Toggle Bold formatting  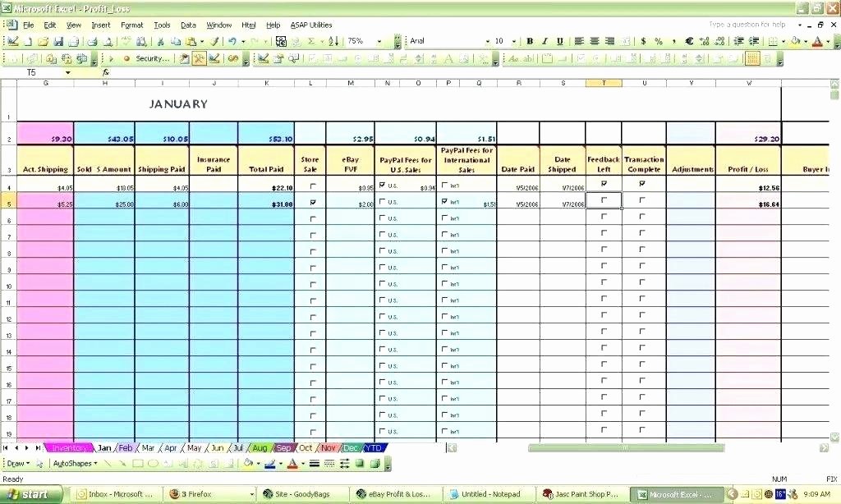click(x=530, y=41)
